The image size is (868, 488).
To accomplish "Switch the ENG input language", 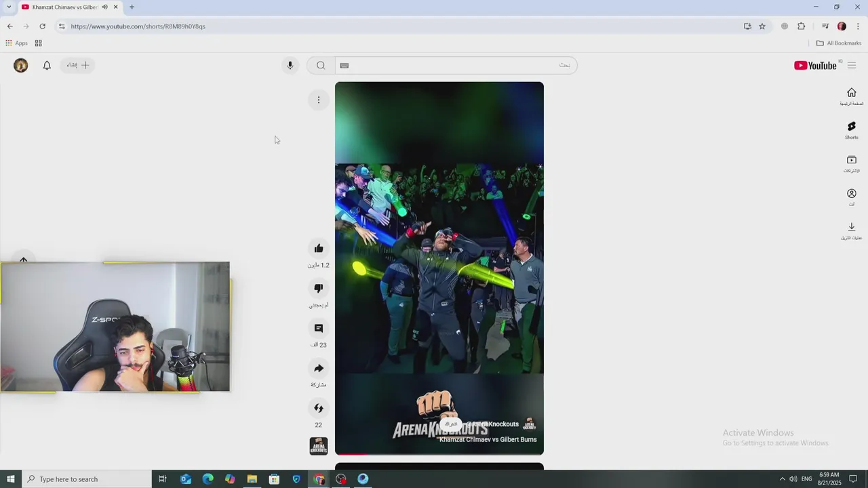I will 806,479.
